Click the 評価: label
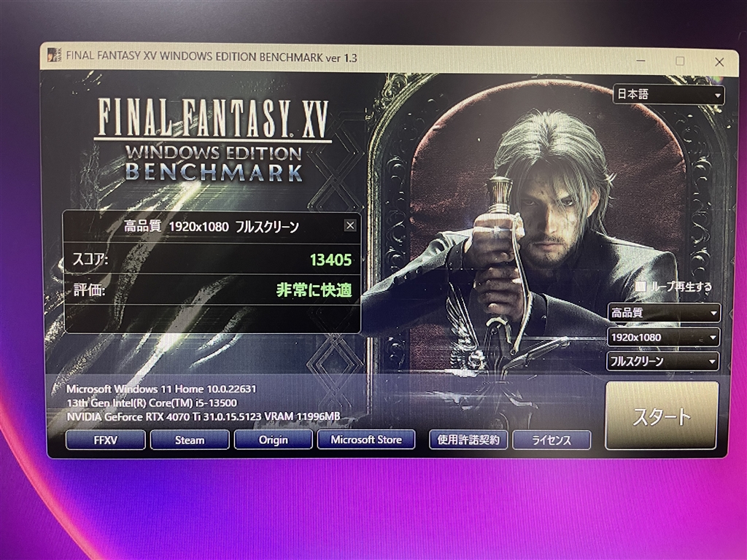Viewport: 747px width, 560px height. point(89,289)
